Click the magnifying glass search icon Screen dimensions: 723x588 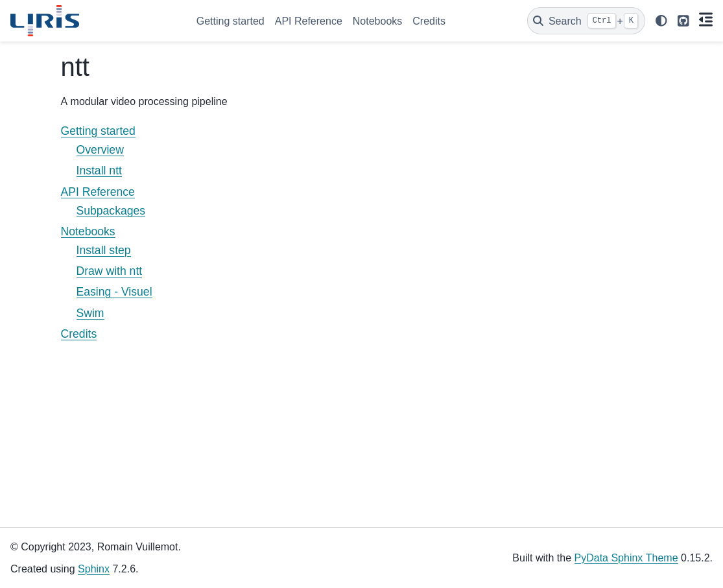[x=538, y=21]
